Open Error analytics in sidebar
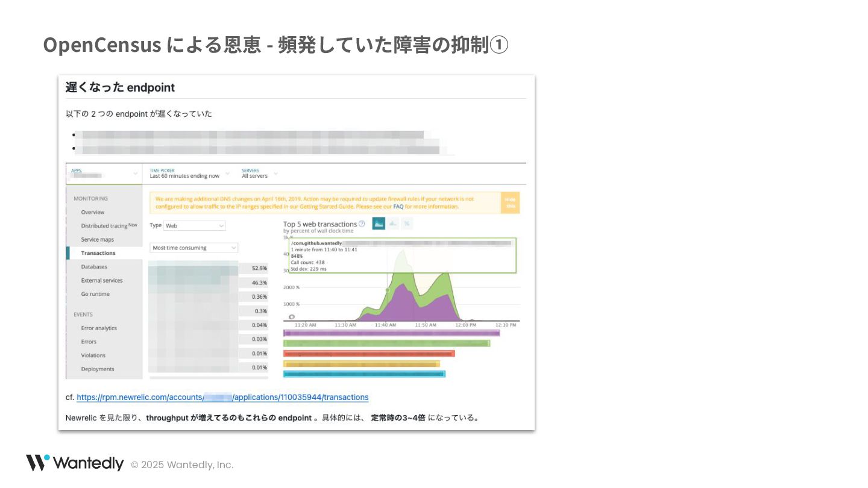Viewport: 868px width, 488px height. [x=99, y=328]
